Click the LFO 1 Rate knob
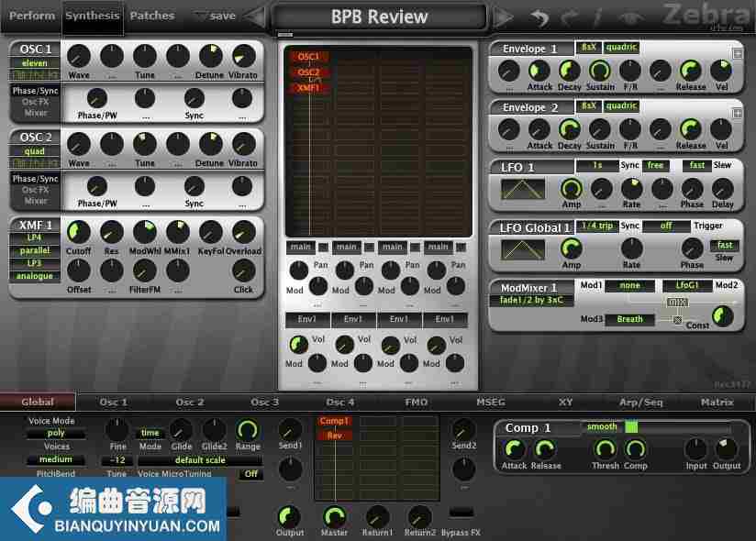This screenshot has width=756, height=541. (x=631, y=188)
